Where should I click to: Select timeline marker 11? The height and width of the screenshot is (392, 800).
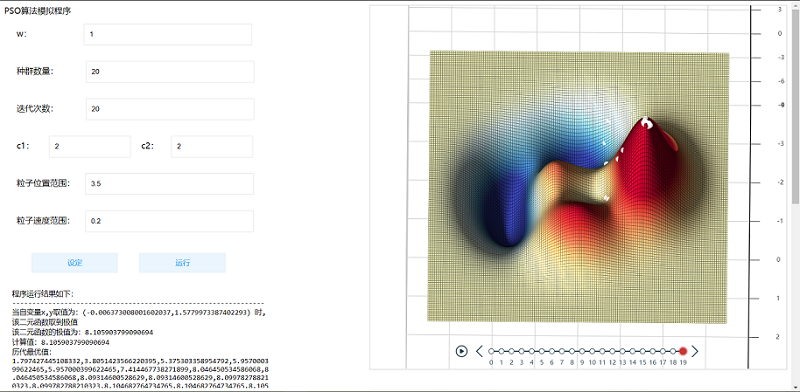(x=602, y=351)
